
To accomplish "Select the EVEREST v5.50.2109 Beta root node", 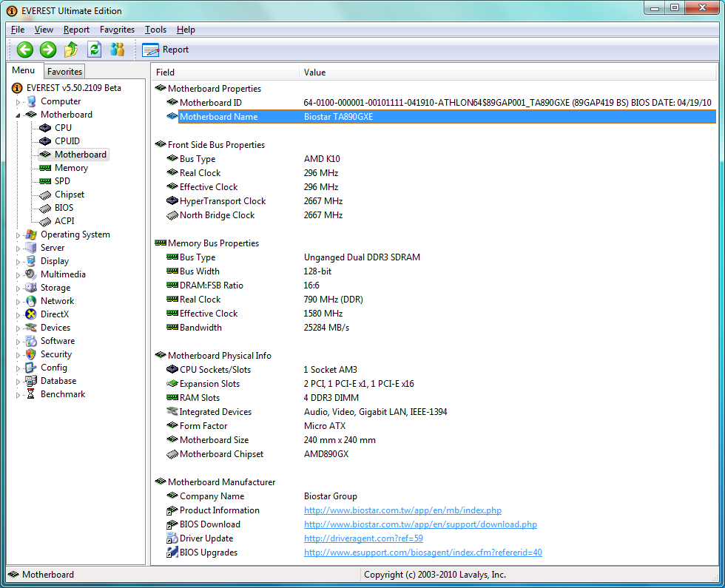I will 67,88.
